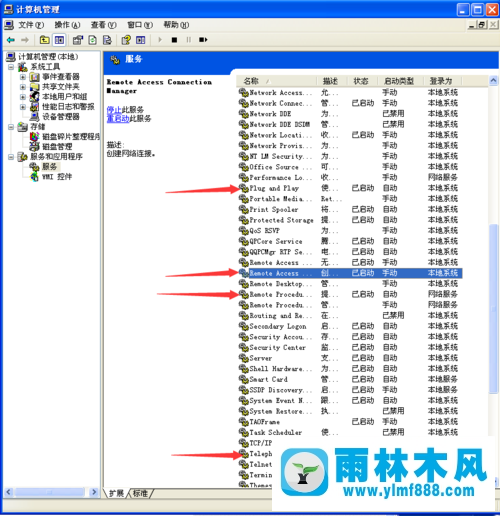
Task: Select 磁盘碎片整理程序 in the tree
Action: point(71,137)
